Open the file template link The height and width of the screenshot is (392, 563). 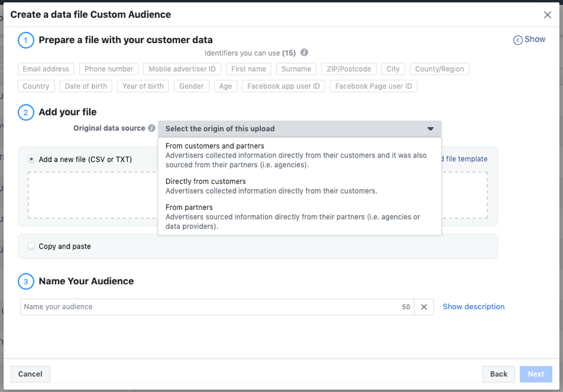click(464, 159)
